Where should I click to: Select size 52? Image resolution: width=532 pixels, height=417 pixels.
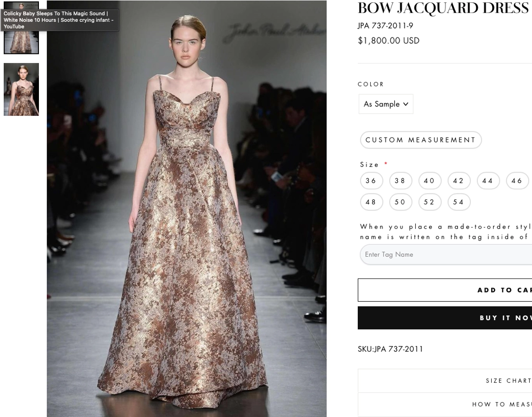pyautogui.click(x=429, y=202)
